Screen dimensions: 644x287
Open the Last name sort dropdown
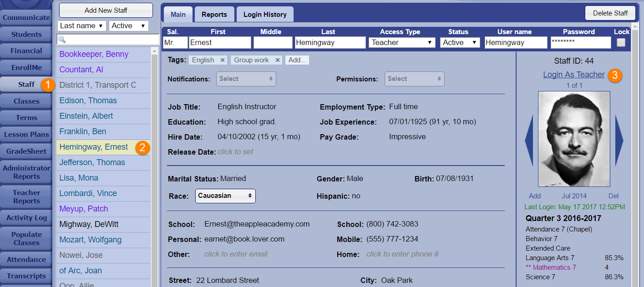point(82,26)
